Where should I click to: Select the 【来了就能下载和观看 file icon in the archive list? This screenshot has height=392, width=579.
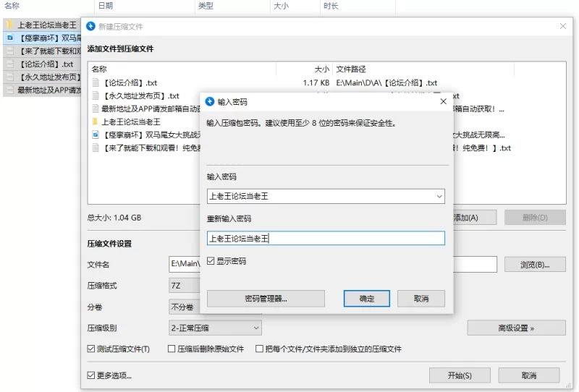click(x=96, y=148)
